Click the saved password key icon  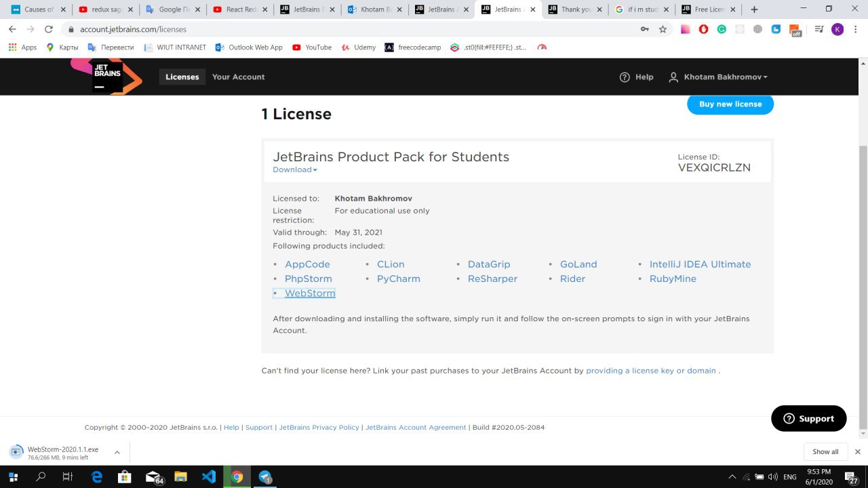click(644, 29)
